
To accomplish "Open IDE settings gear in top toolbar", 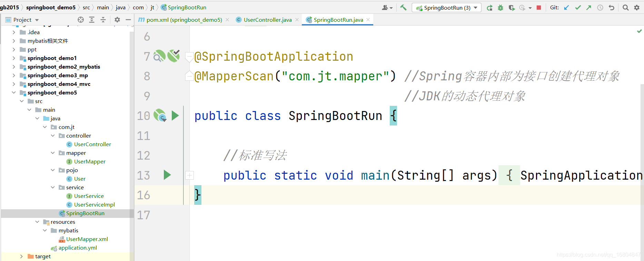I will pyautogui.click(x=637, y=8).
